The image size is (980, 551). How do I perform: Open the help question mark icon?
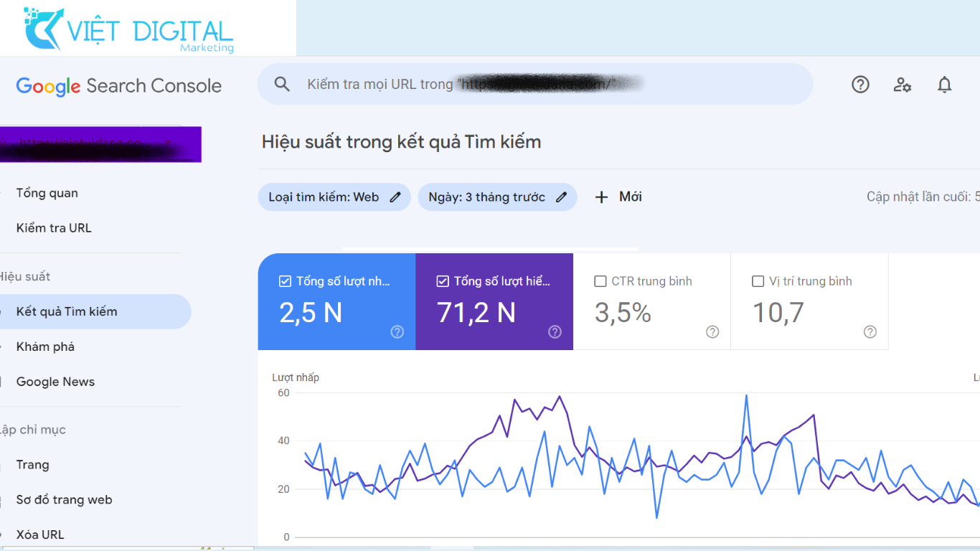[860, 85]
